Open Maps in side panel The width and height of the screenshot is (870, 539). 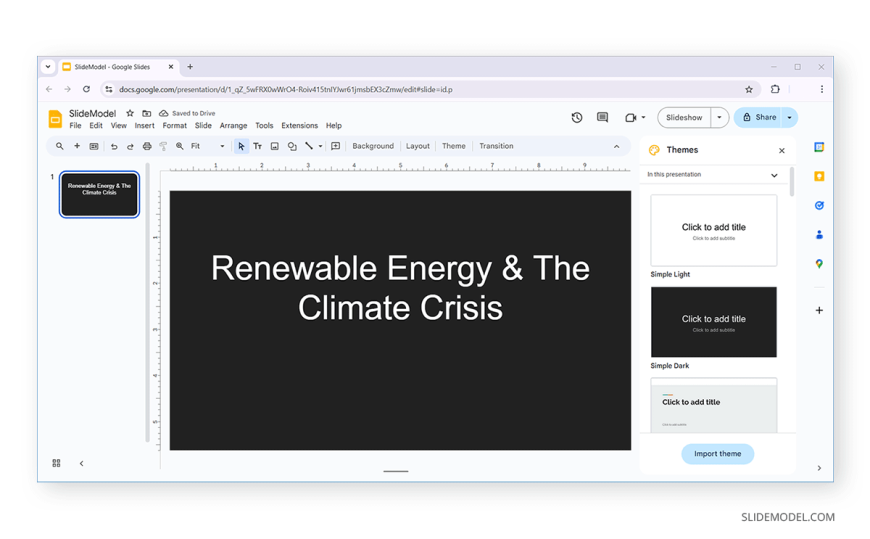[x=819, y=264]
